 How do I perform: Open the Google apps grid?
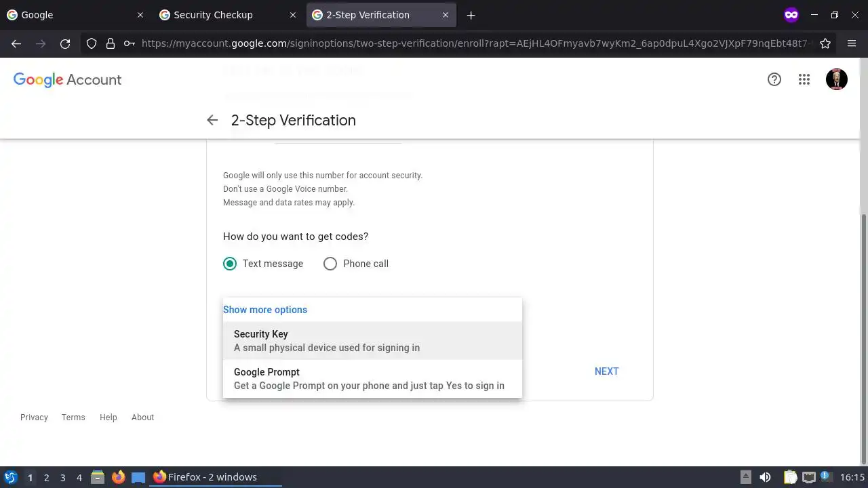804,79
